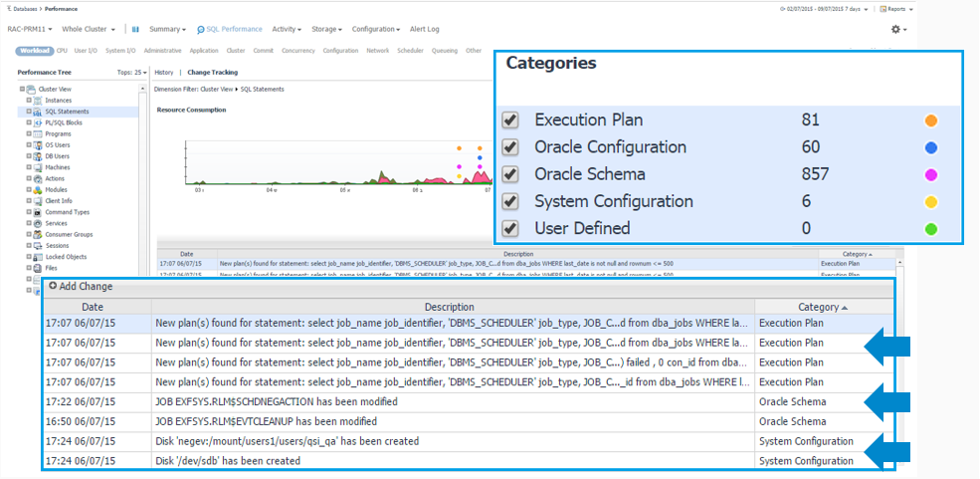This screenshot has width=980, height=479.
Task: Click the orange Execution Plan color dot
Action: click(x=930, y=120)
